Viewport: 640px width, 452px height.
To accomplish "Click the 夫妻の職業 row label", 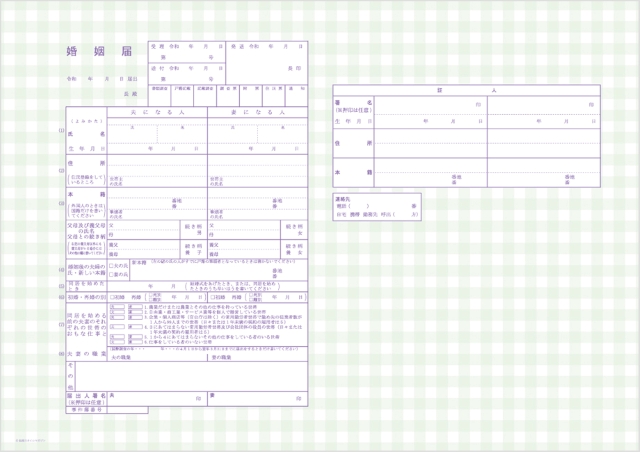I will pyautogui.click(x=87, y=354).
